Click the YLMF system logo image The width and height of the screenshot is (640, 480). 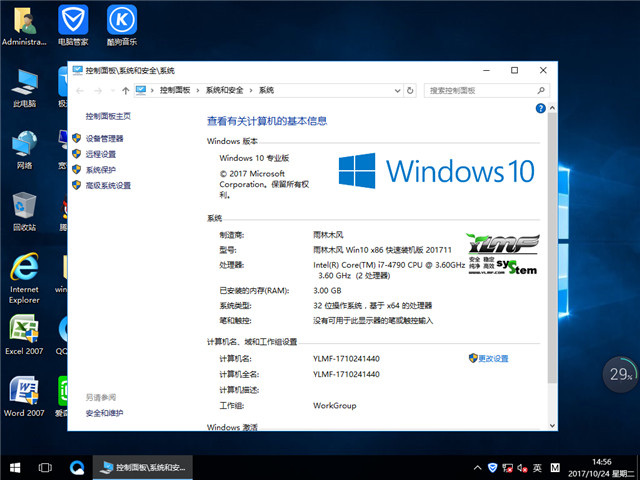[503, 254]
